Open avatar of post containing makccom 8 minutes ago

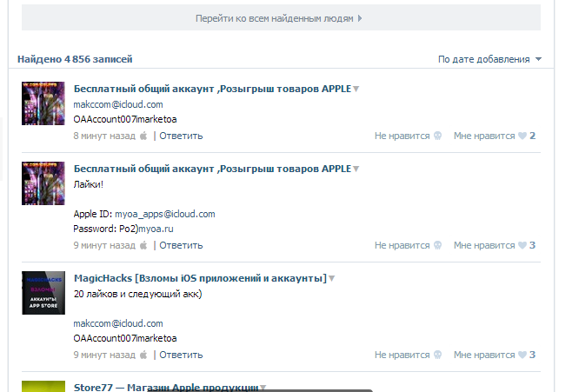tap(43, 103)
